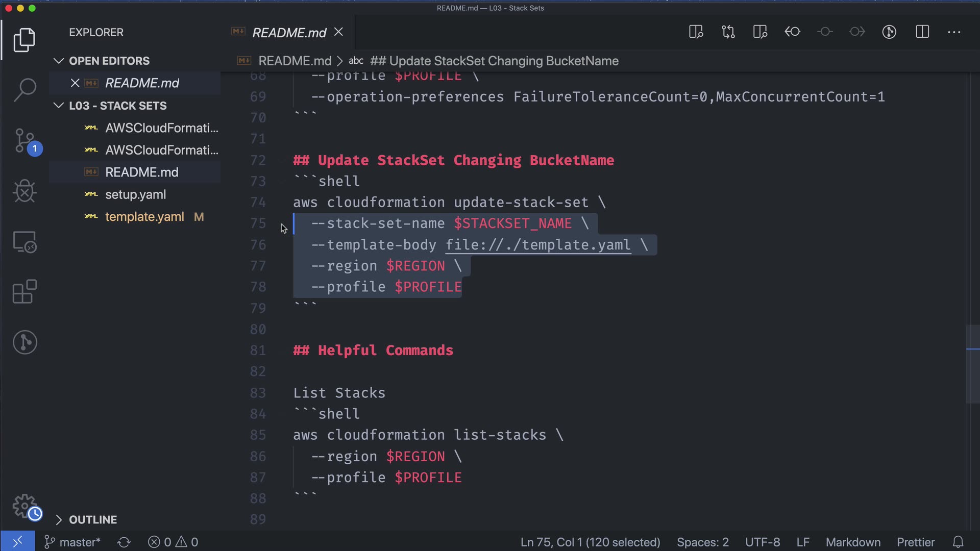
Task: Open the Extensions view
Action: (24, 291)
